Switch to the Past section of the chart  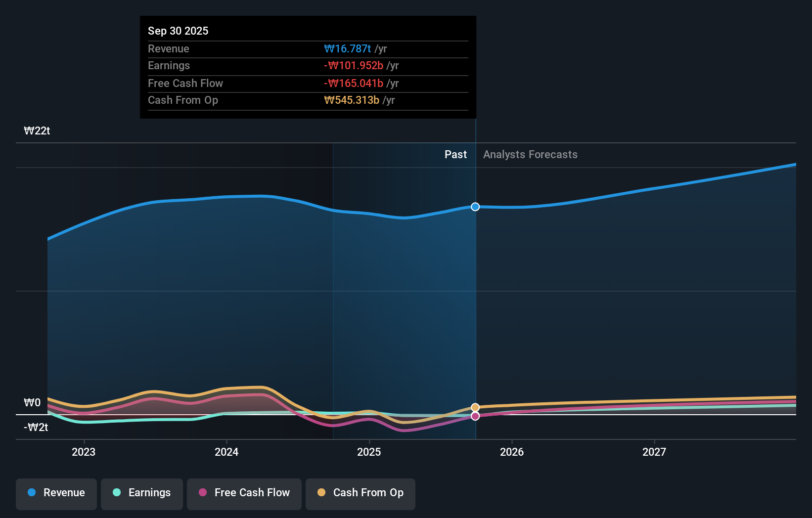click(455, 154)
